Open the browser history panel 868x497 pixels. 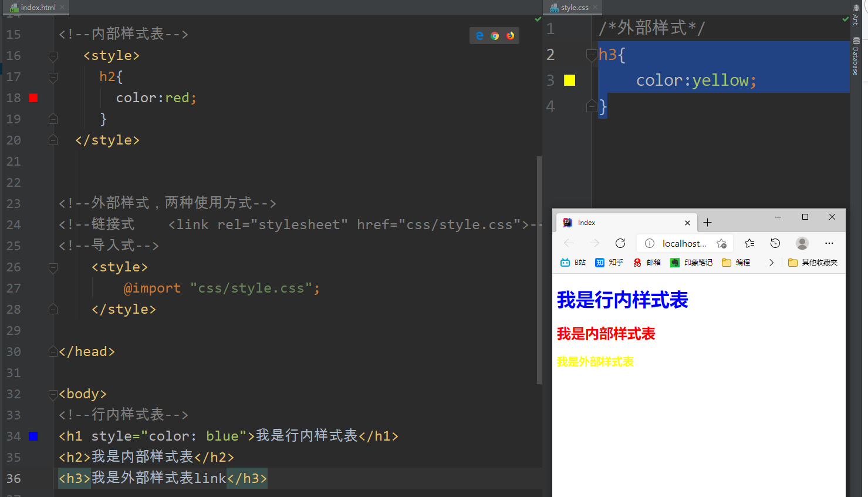coord(775,243)
